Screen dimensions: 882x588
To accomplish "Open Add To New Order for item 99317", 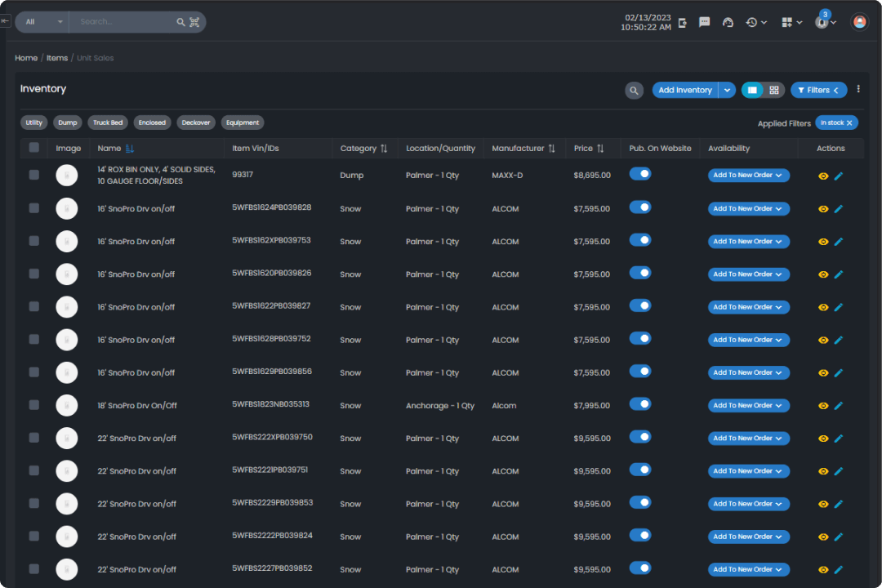I will [748, 176].
